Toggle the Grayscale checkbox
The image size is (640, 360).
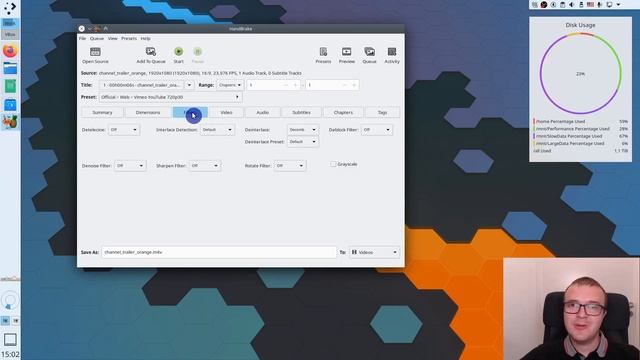click(x=333, y=164)
